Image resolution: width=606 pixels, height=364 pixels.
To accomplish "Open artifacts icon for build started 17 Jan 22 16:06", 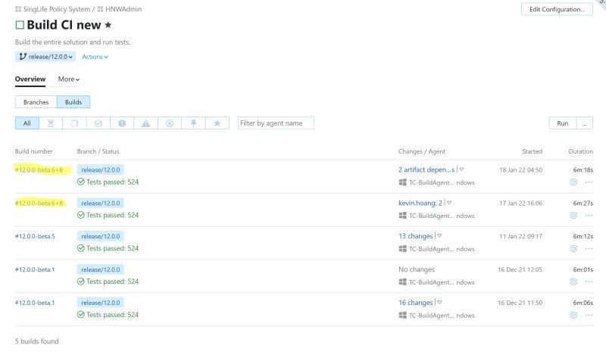I will (573, 215).
